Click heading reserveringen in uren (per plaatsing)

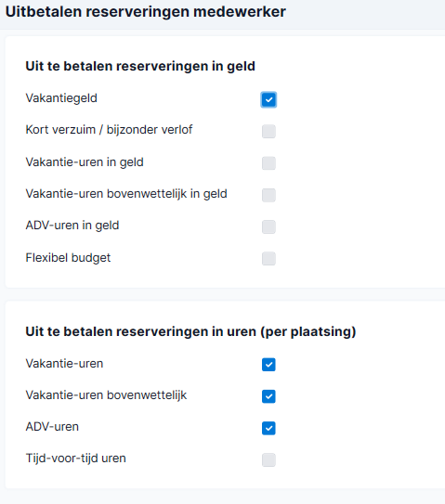[x=190, y=331]
